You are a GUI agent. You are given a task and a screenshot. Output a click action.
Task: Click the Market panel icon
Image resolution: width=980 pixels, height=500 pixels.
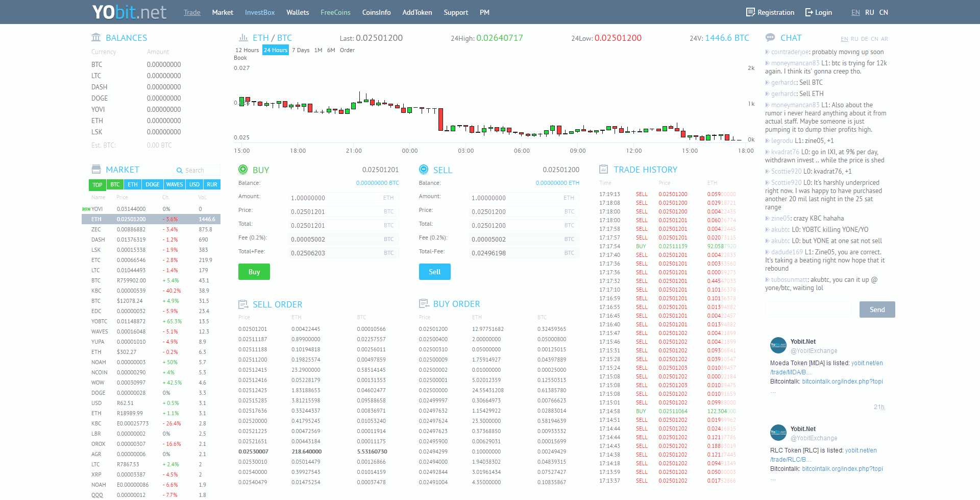click(96, 169)
